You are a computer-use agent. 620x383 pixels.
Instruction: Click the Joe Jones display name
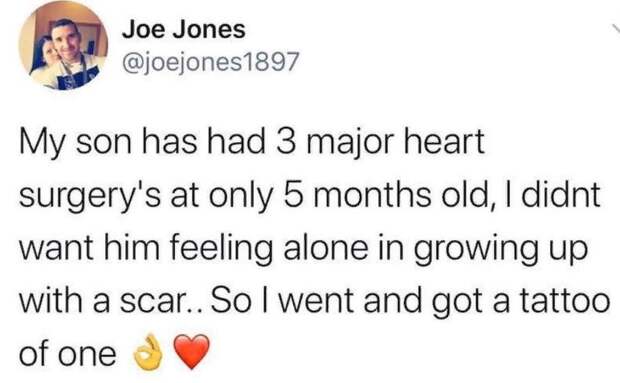184,30
